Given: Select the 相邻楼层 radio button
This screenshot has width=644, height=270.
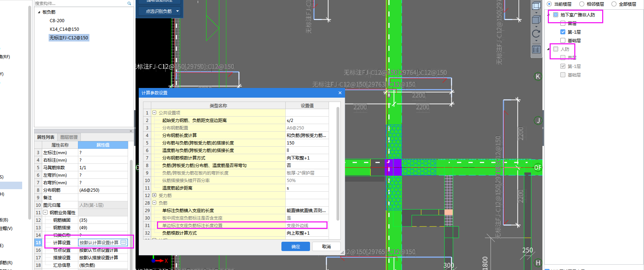Looking at the screenshot, I should (x=582, y=4).
